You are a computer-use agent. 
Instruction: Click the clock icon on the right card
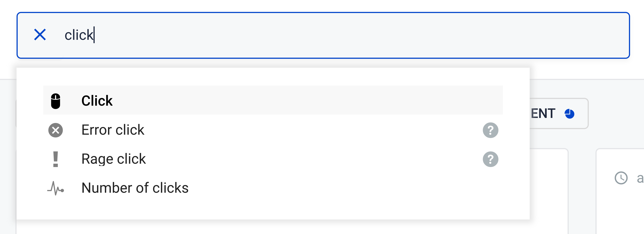tap(621, 178)
